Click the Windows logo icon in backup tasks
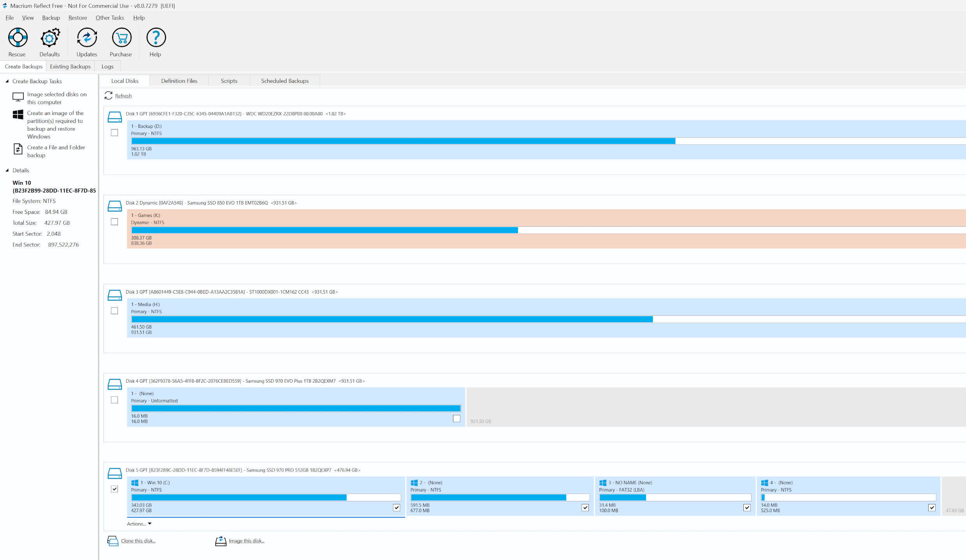Viewport: 966px width, 560px height. pos(18,114)
